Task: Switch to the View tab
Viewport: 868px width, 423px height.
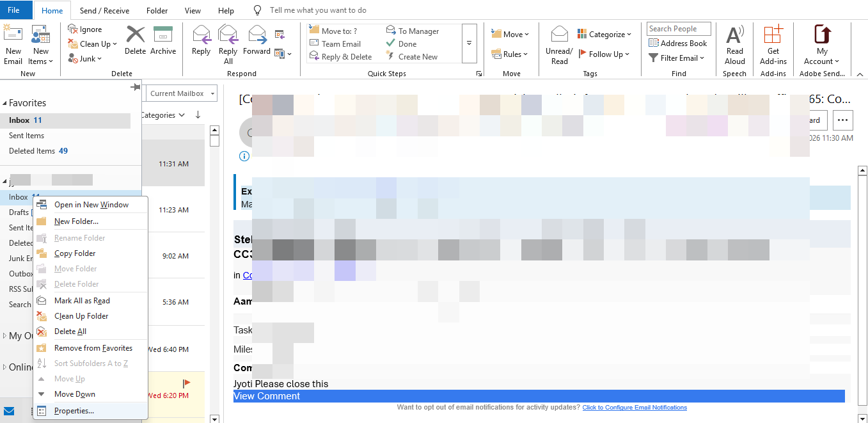Action: click(x=193, y=11)
